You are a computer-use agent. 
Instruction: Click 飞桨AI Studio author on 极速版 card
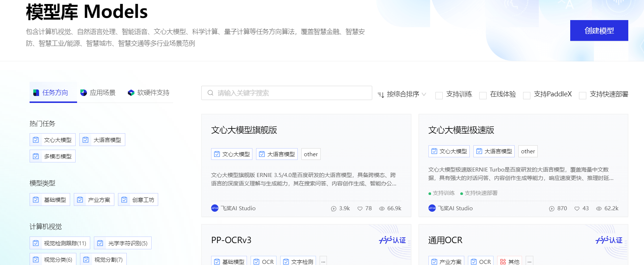pos(456,208)
